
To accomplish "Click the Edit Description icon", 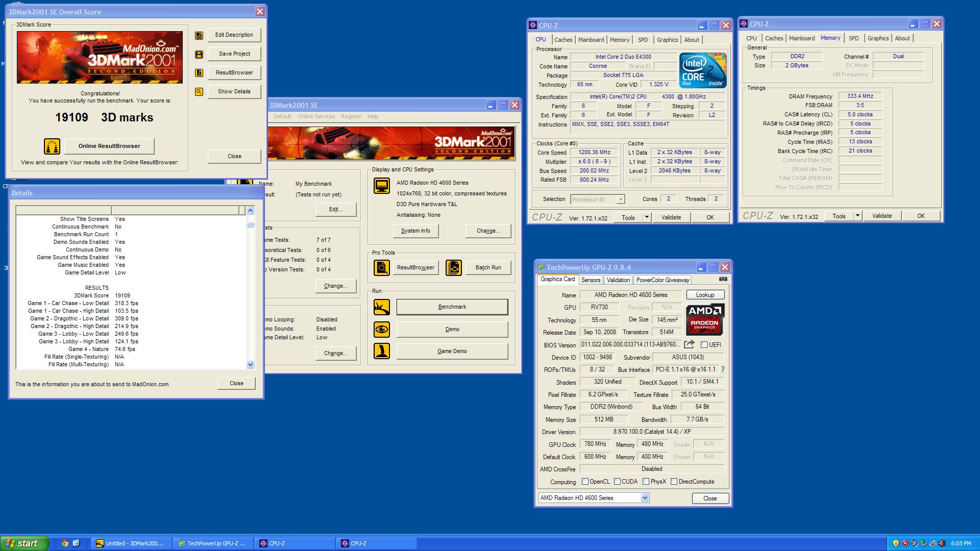I will click(199, 35).
